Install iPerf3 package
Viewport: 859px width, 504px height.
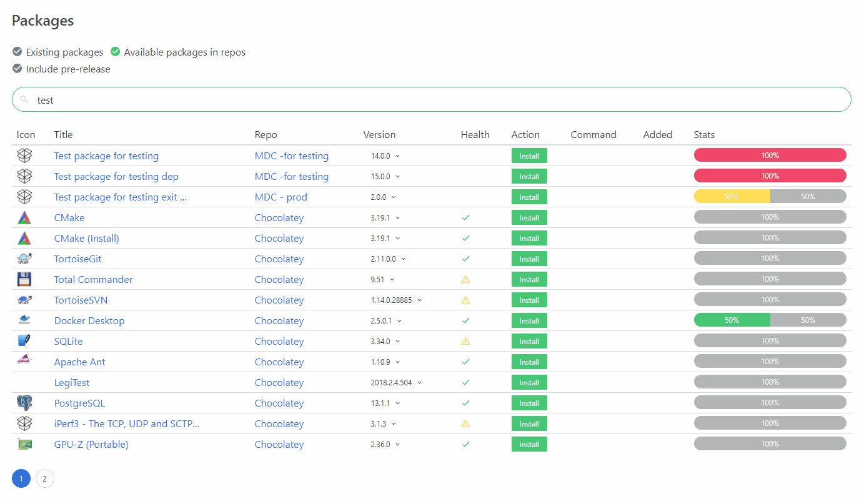529,423
